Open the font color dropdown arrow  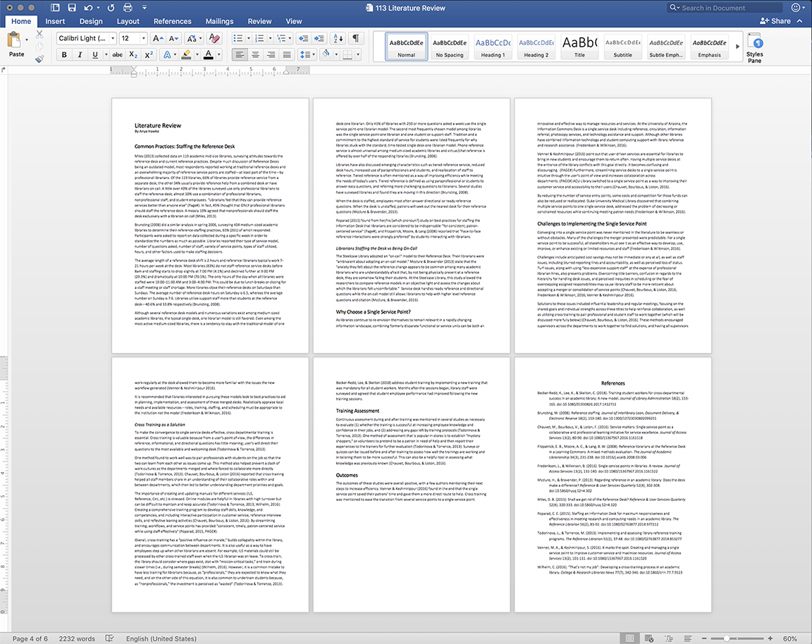click(x=219, y=54)
